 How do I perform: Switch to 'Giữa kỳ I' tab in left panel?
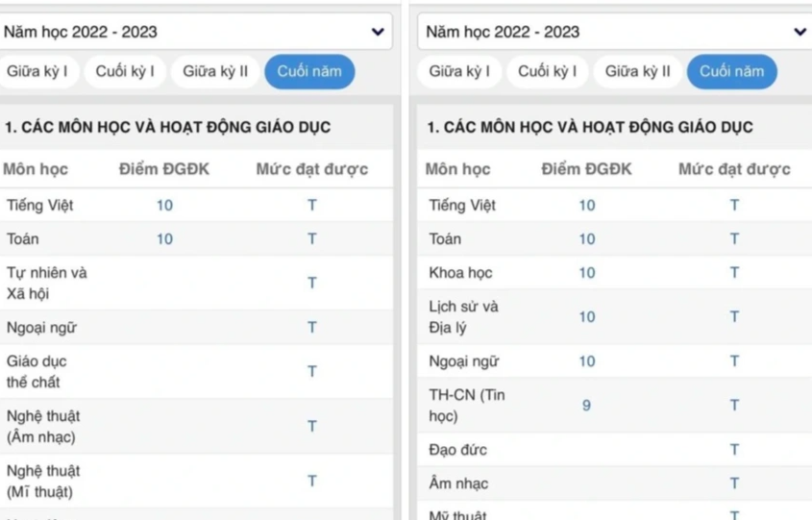point(37,71)
